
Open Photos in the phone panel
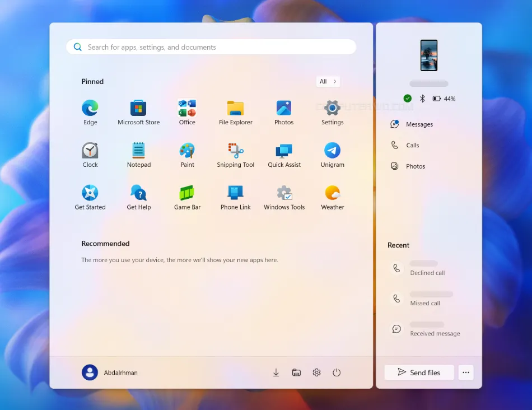[408, 166]
